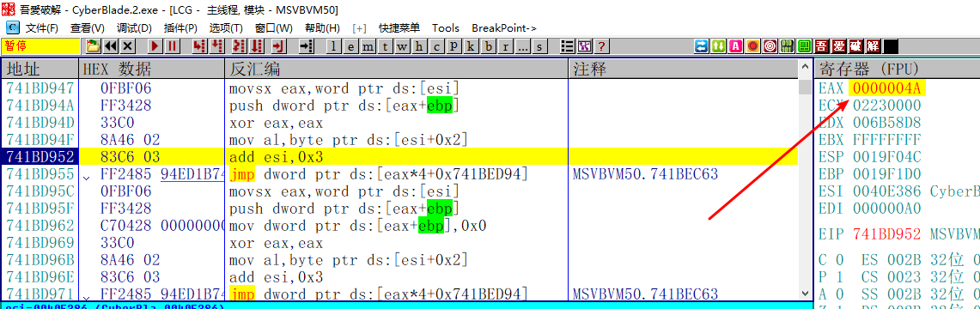This screenshot has width=980, height=309.
Task: Click the black square toolbar icon
Action: 891,45
